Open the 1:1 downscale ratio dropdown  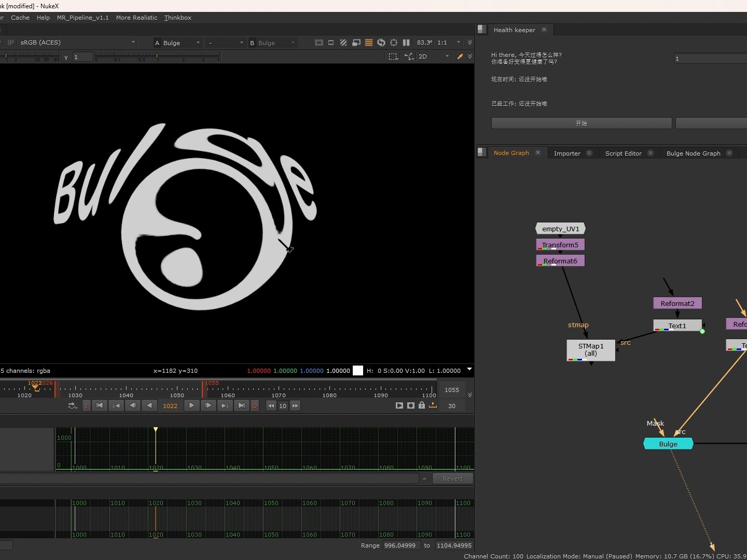(449, 43)
